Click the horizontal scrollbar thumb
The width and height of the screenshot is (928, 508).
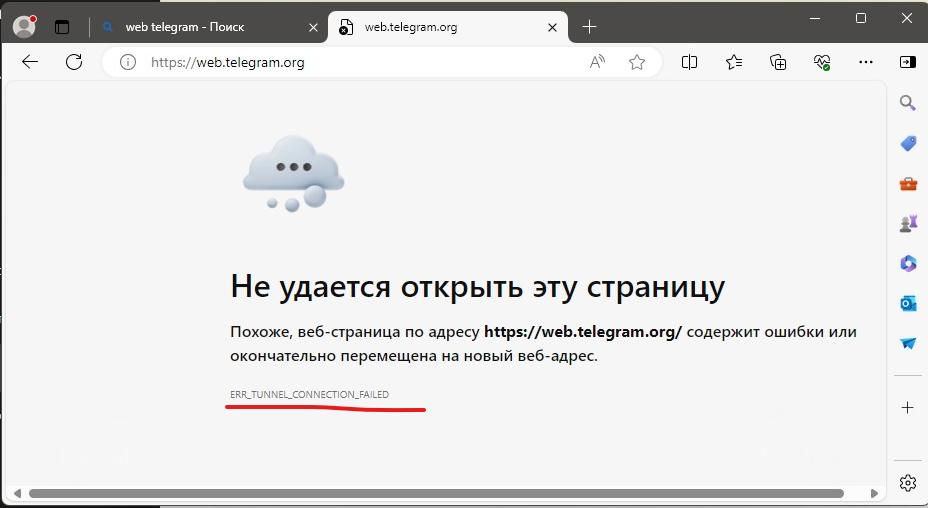point(436,493)
